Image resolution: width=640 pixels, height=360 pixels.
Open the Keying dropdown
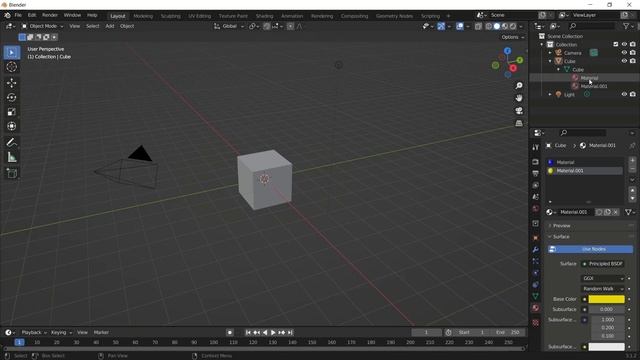click(x=61, y=333)
